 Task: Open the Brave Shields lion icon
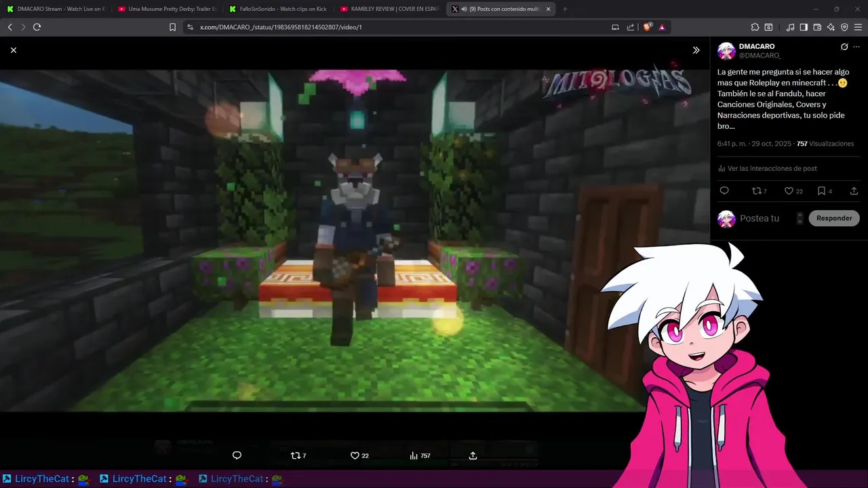[647, 27]
